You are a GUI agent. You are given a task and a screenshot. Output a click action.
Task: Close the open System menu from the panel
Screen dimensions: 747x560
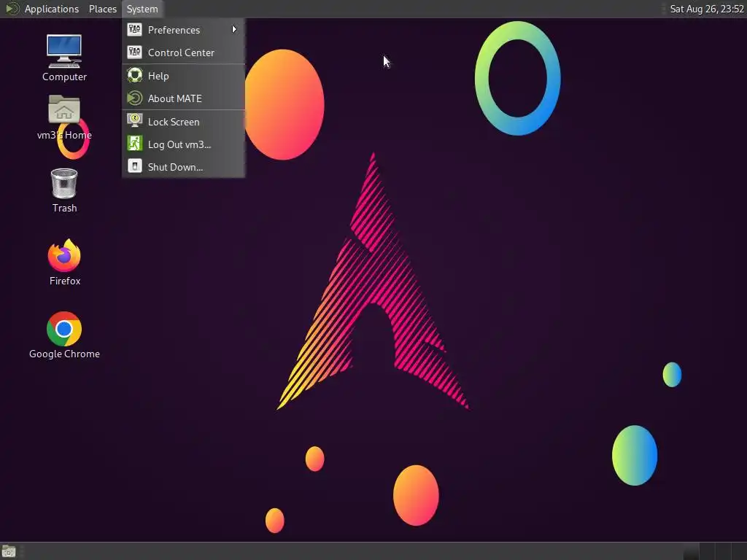[142, 9]
